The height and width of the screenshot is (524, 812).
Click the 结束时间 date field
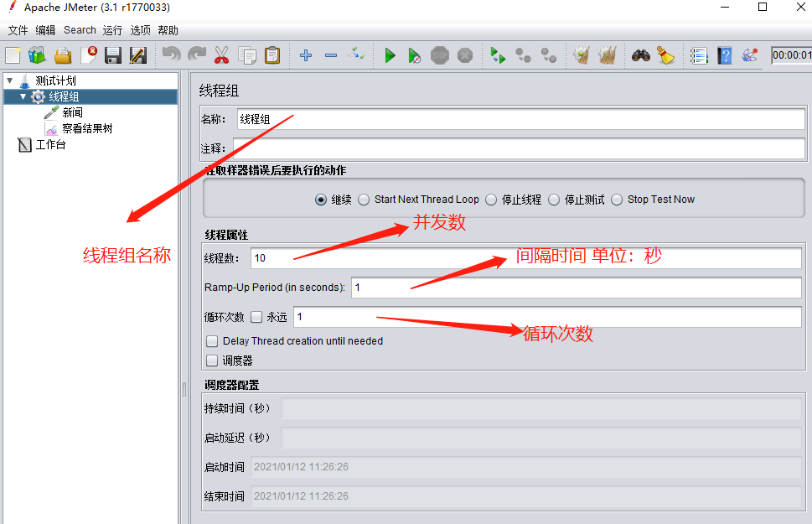pyautogui.click(x=526, y=496)
